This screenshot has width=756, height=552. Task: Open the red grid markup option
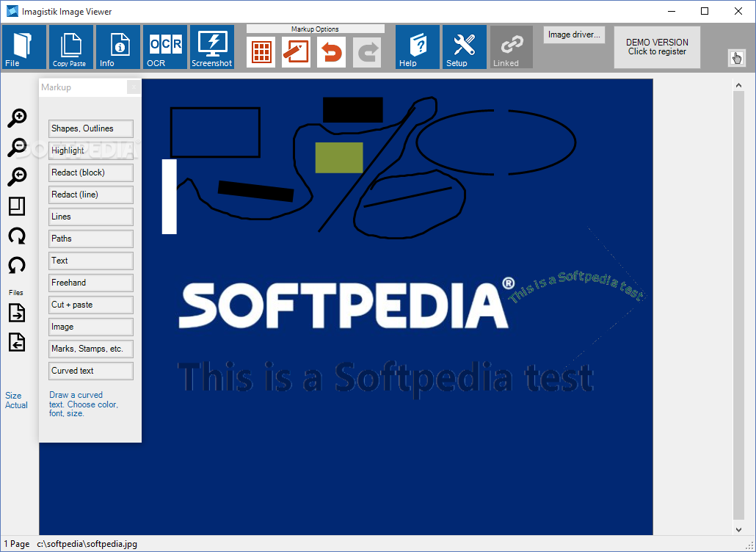pos(261,51)
